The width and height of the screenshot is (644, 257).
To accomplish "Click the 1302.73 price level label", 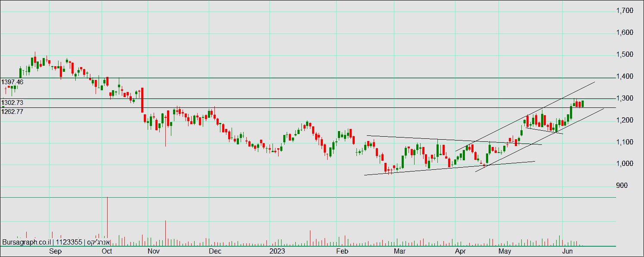I will (x=12, y=103).
